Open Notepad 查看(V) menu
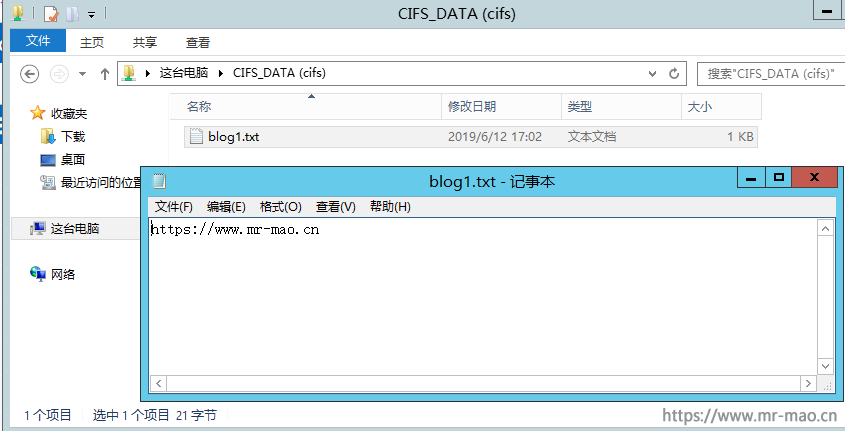This screenshot has height=431, width=845. [x=336, y=207]
